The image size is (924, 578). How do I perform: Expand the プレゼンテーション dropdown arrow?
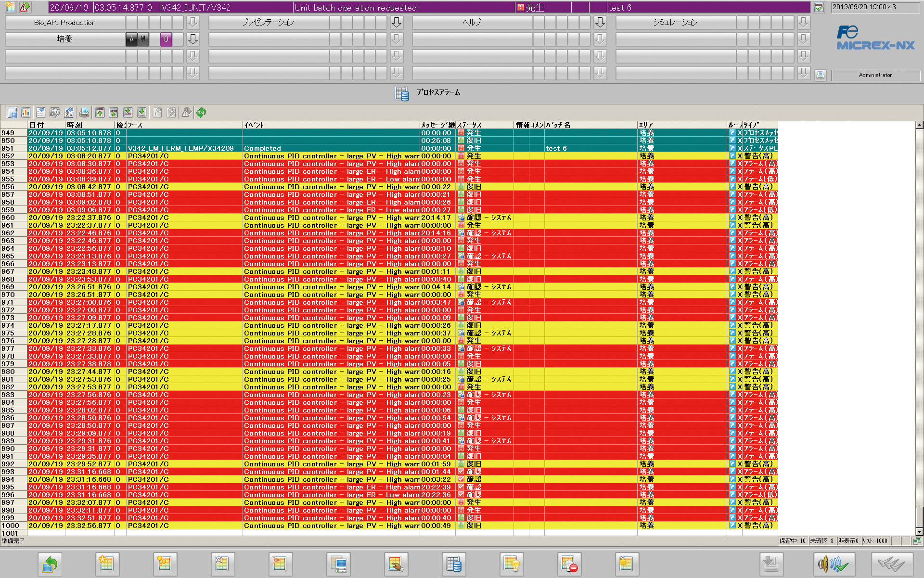pos(397,22)
